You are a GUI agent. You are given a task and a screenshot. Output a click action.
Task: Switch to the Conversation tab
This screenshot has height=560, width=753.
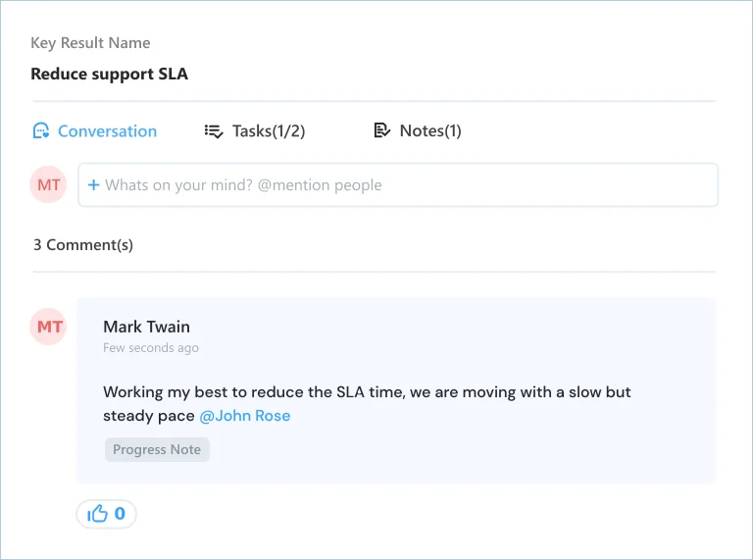click(94, 131)
